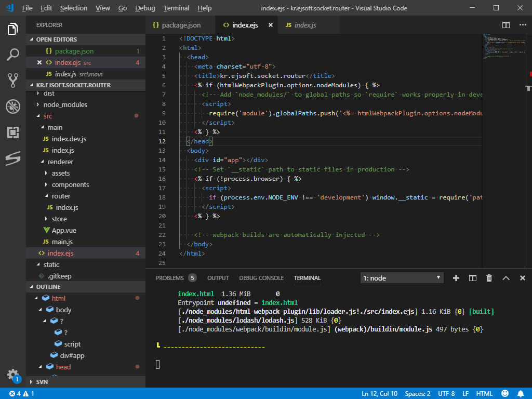Place cursor on line 14 div id app

click(231, 160)
